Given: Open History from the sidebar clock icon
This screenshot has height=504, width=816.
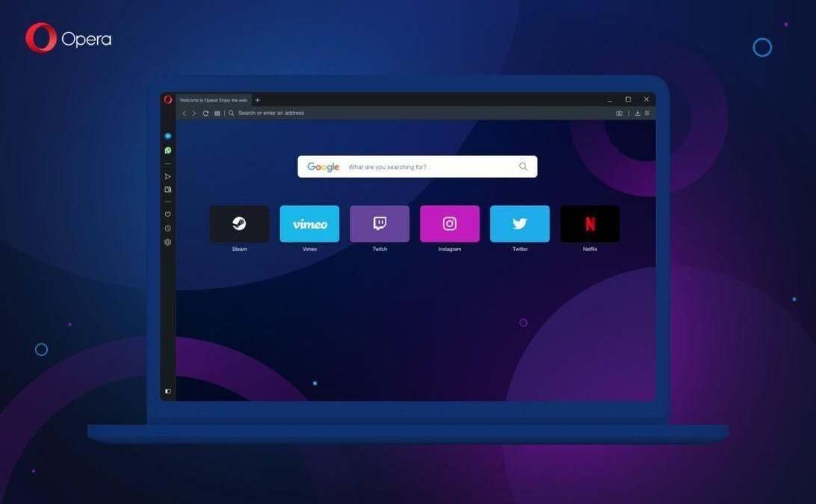Looking at the screenshot, I should [x=167, y=227].
